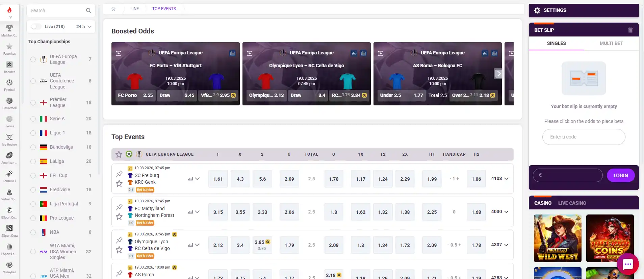Pick SC Freiburg home win odds 1.61
This screenshot has height=279, width=644.
pos(218,179)
